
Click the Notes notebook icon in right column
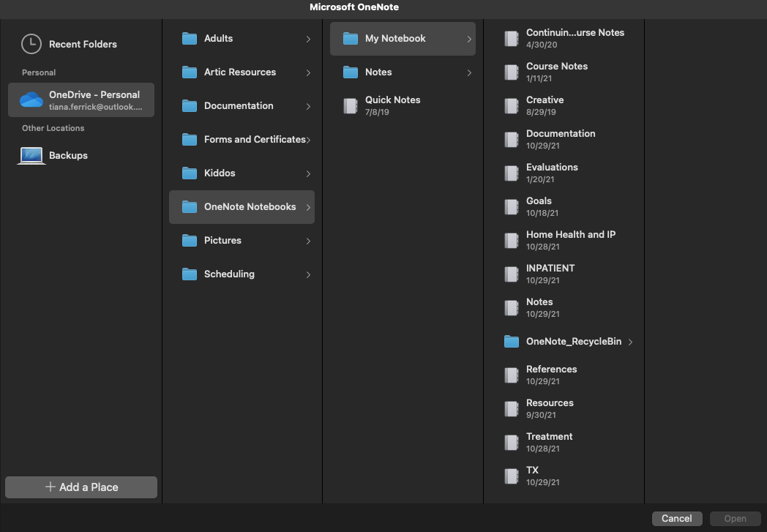pyautogui.click(x=511, y=307)
